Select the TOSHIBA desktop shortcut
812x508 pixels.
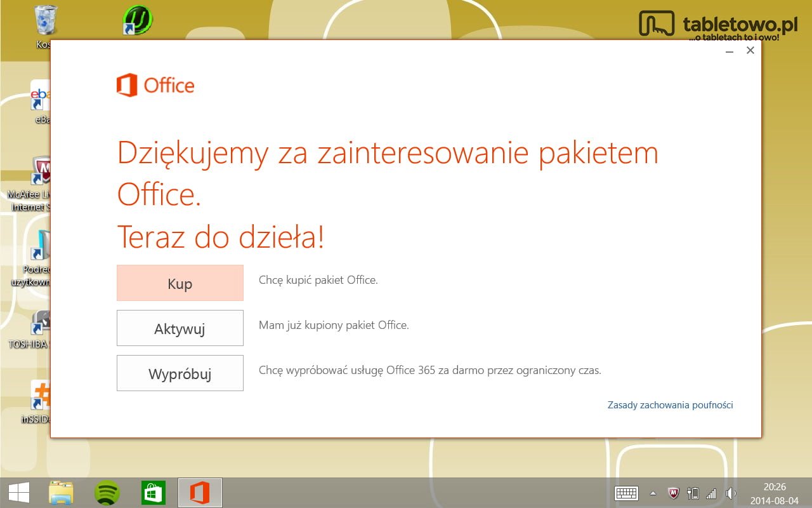29,330
